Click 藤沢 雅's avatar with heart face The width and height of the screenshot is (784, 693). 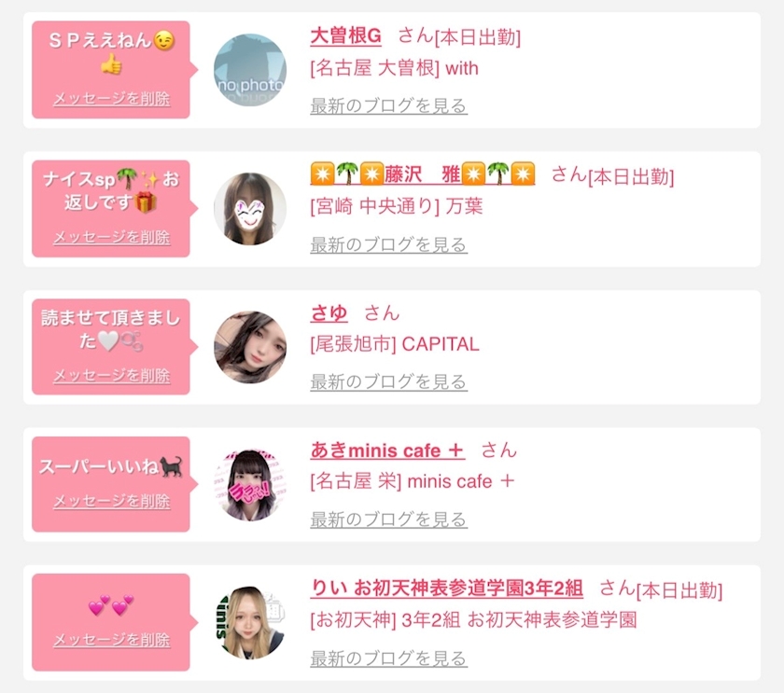[250, 209]
